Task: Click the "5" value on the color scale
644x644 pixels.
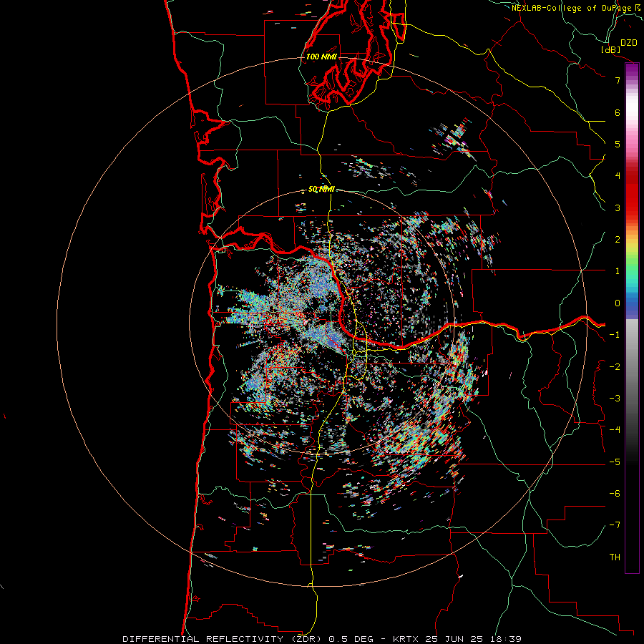Action: tap(618, 144)
